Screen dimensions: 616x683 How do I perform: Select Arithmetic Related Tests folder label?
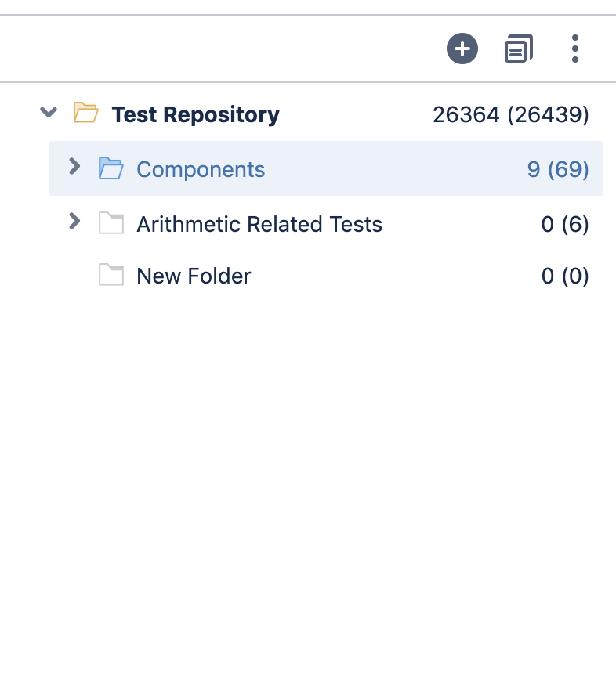[x=259, y=224]
